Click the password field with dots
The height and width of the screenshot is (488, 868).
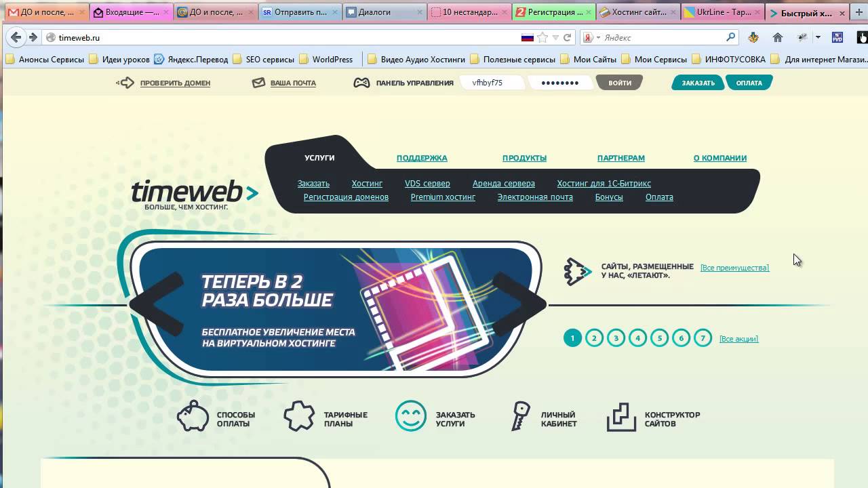point(560,83)
